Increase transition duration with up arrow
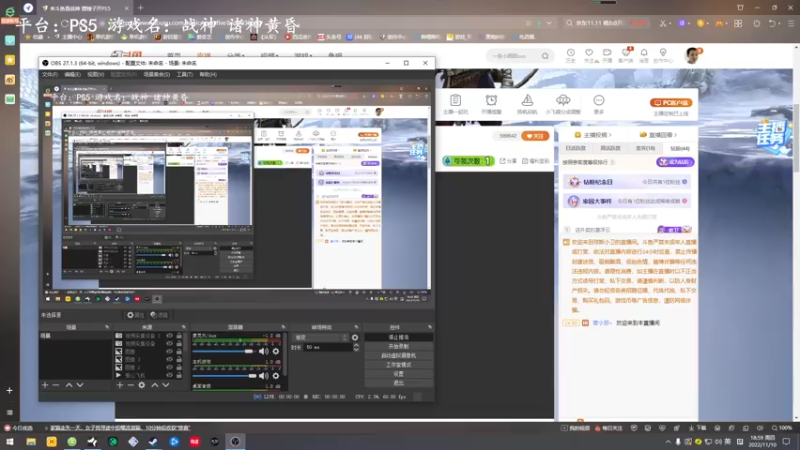The height and width of the screenshot is (450, 800). click(356, 345)
